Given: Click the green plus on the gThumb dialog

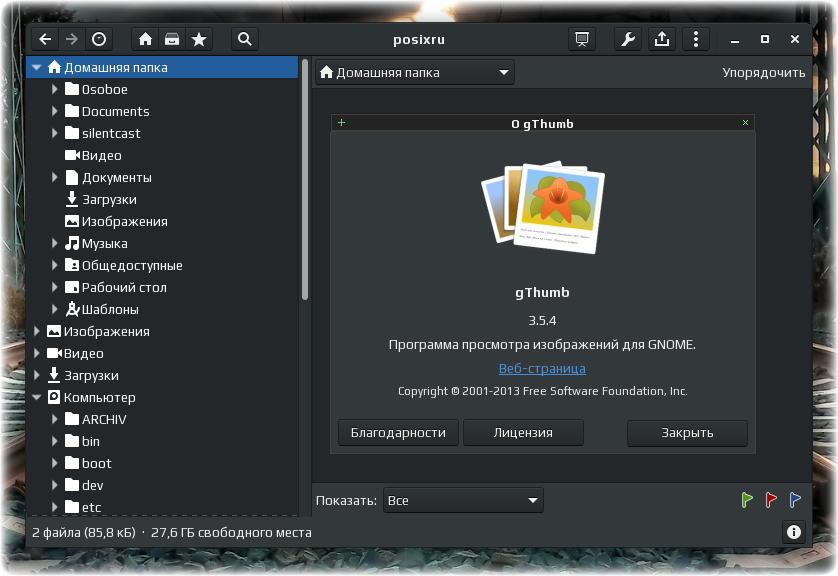Looking at the screenshot, I should [x=342, y=123].
